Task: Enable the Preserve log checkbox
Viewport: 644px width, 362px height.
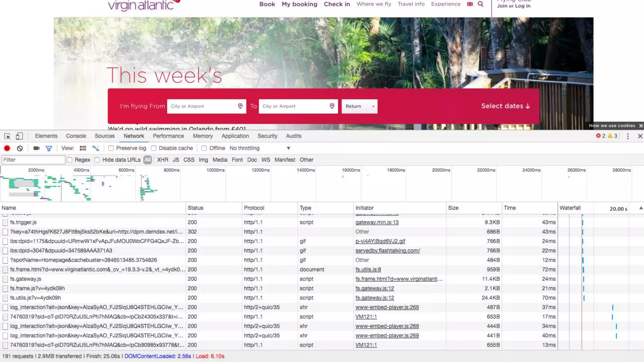Action: [x=111, y=148]
